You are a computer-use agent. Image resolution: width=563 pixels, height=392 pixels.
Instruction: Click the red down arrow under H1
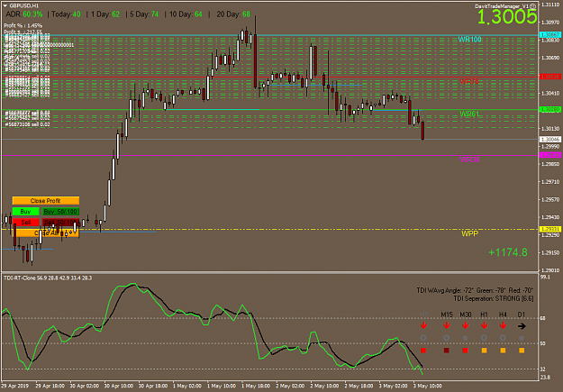coord(484,325)
